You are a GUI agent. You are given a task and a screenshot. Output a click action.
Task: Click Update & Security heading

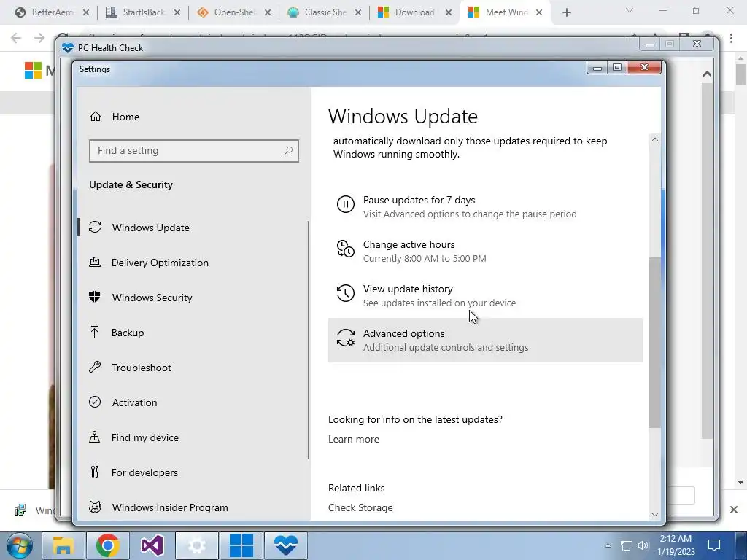(x=131, y=184)
